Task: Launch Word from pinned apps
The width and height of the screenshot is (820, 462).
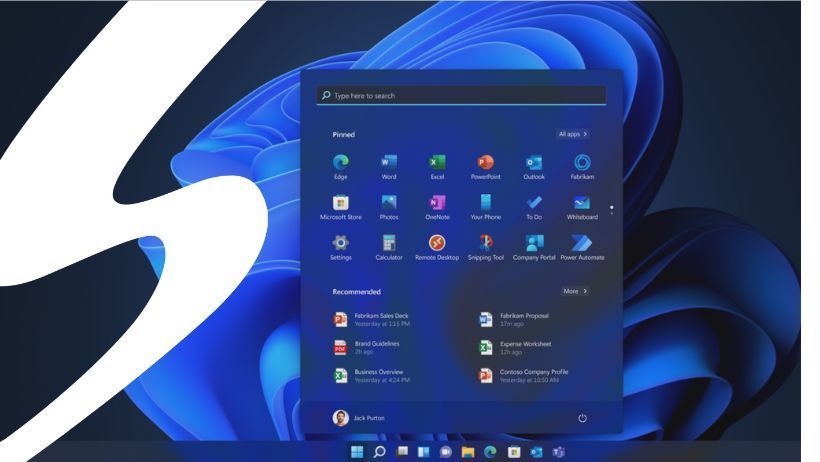Action: point(389,167)
